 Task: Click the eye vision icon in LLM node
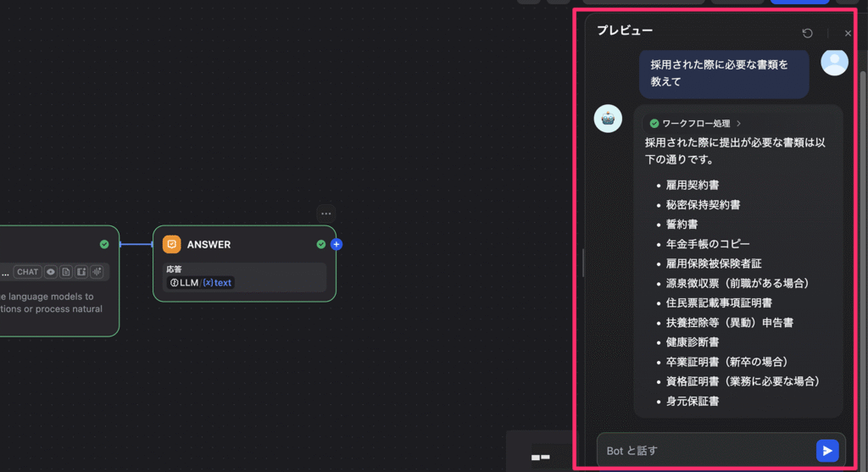[x=51, y=272]
